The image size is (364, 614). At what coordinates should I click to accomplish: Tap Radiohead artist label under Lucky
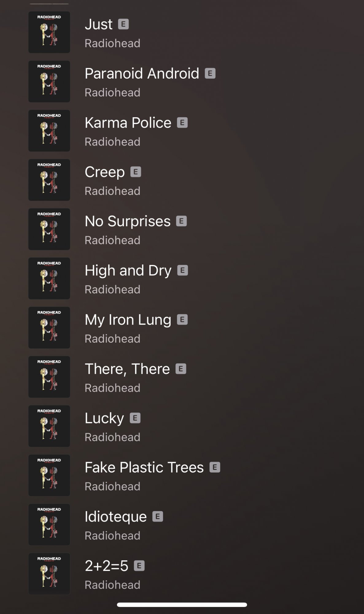click(x=112, y=437)
